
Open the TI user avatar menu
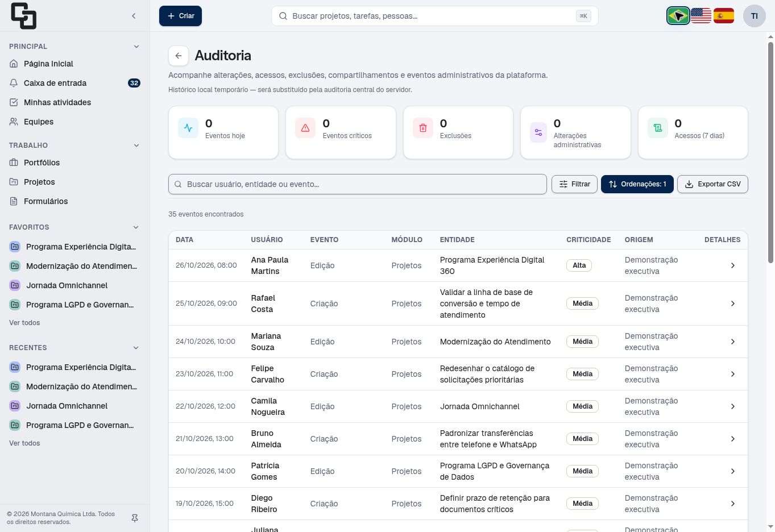click(x=755, y=16)
